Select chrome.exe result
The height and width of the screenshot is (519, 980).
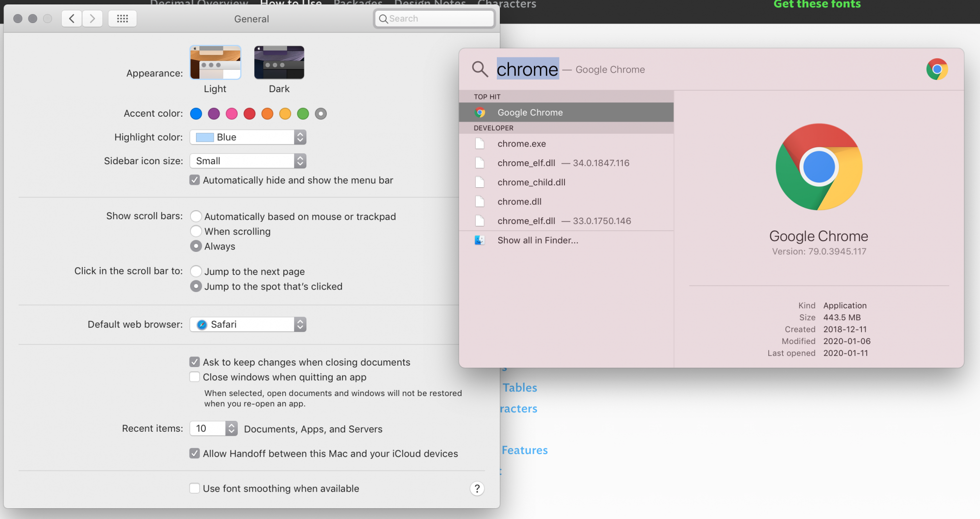566,144
